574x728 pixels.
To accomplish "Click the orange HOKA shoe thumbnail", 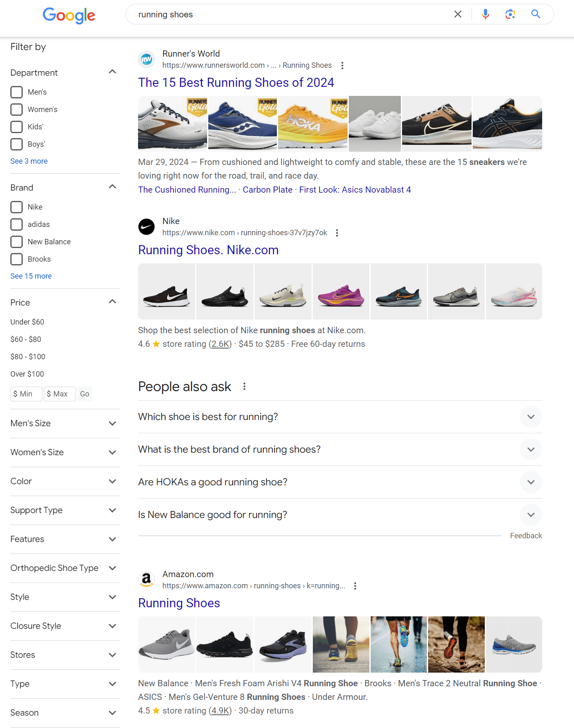I will [313, 124].
